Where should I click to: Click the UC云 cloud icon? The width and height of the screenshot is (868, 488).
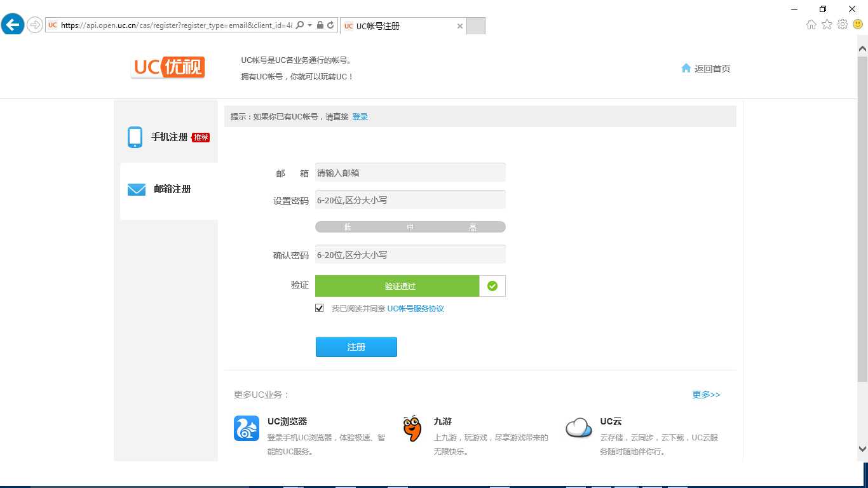click(578, 428)
